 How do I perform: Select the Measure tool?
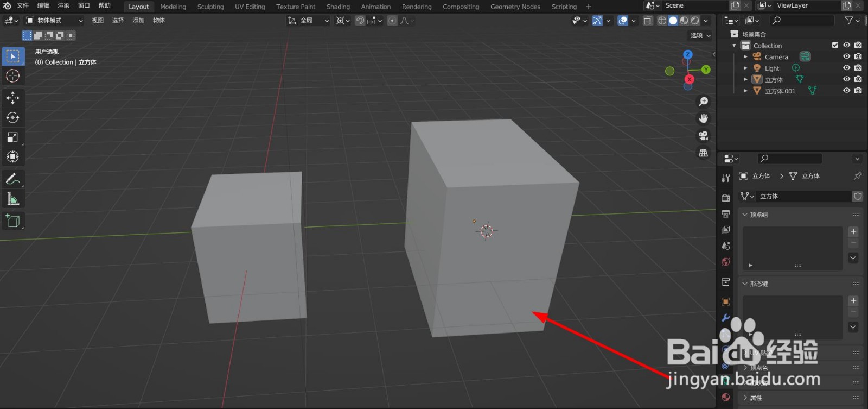click(x=13, y=199)
